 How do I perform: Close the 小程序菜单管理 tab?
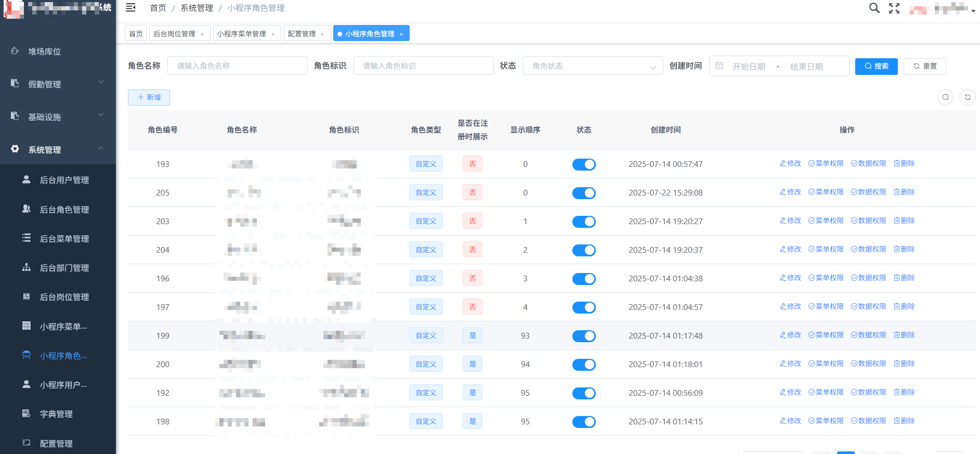pyautogui.click(x=273, y=34)
